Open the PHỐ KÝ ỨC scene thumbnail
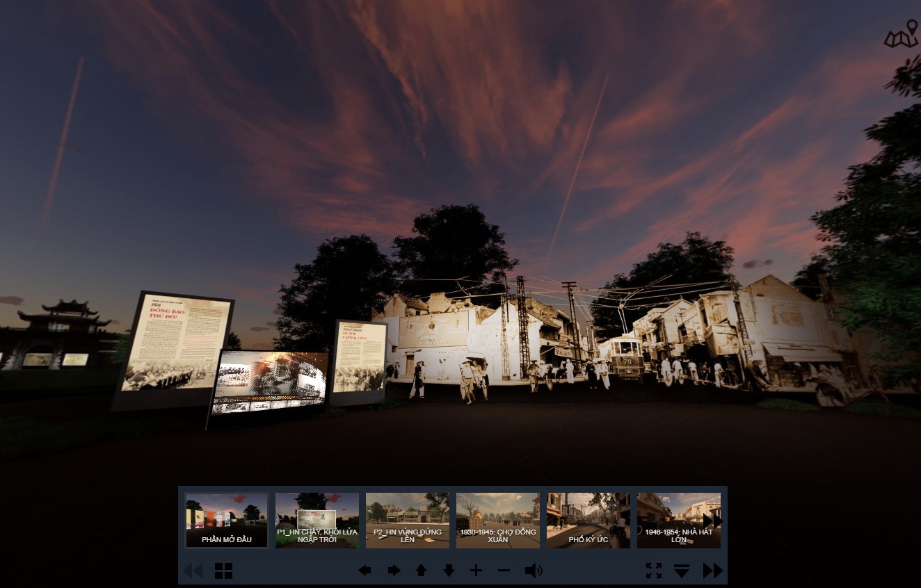 (x=588, y=521)
